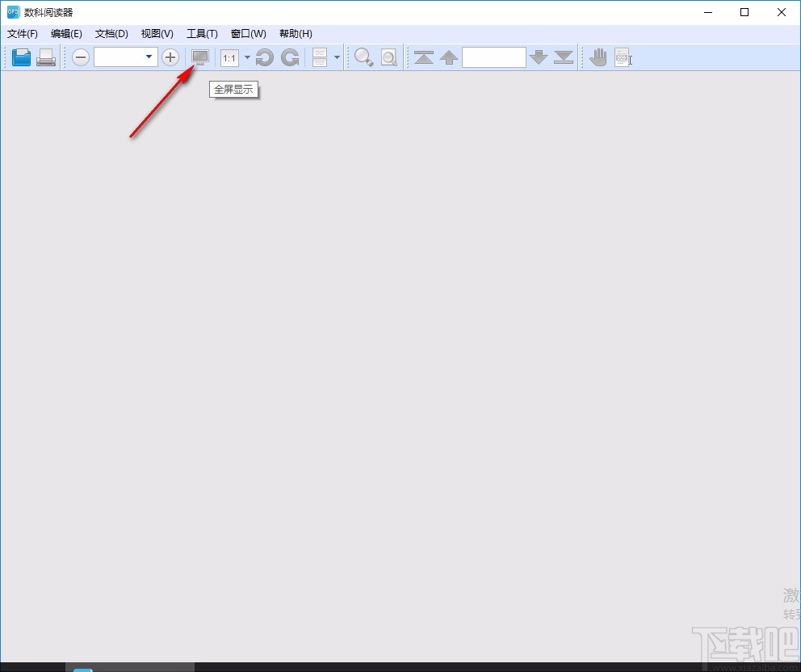Screen dimensions: 801x672
Task: Expand the 1:1 fit options arrow
Action: point(247,57)
